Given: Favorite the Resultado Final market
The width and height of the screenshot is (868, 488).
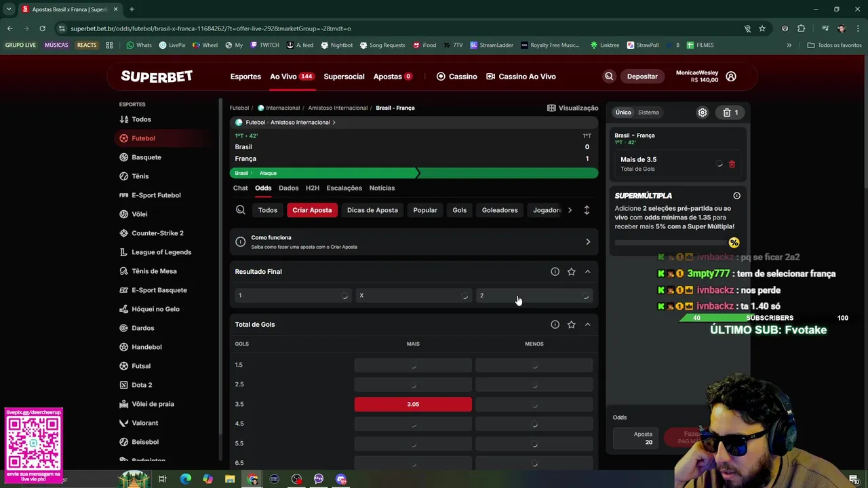Looking at the screenshot, I should pos(571,272).
